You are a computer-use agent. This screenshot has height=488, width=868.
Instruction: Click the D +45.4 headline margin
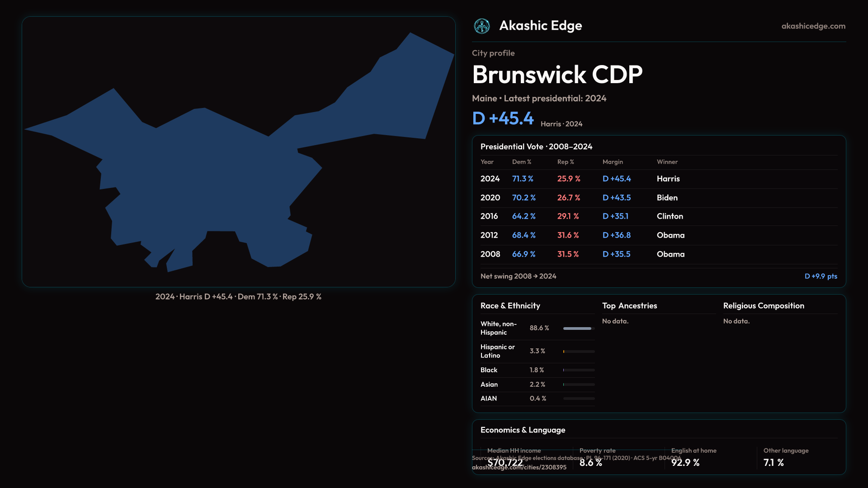(x=503, y=118)
